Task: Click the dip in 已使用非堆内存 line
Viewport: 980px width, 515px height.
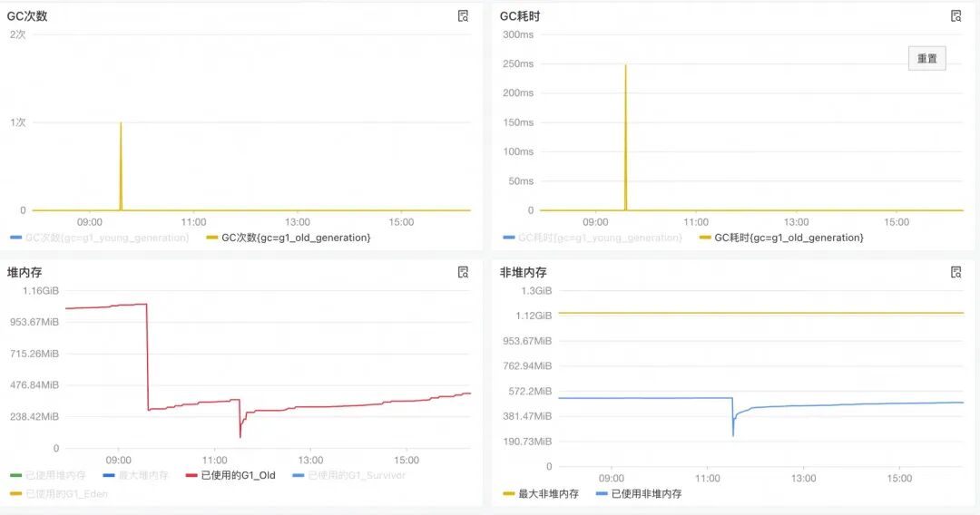Action: pyautogui.click(x=733, y=434)
